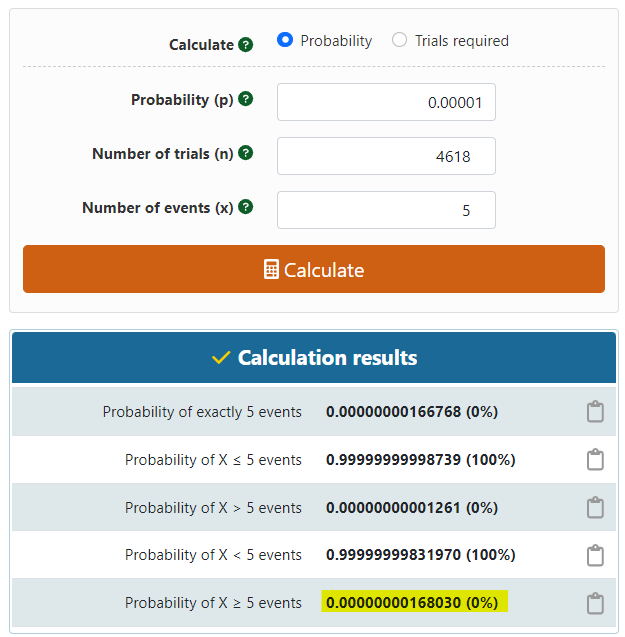Copy the exactly 5 events result
Screen dimensions: 625x637
pyautogui.click(x=595, y=412)
